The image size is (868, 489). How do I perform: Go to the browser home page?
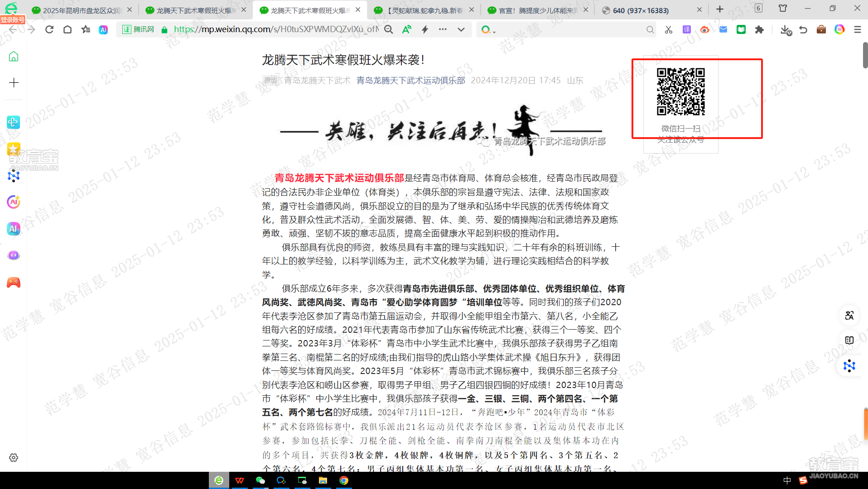[x=68, y=29]
